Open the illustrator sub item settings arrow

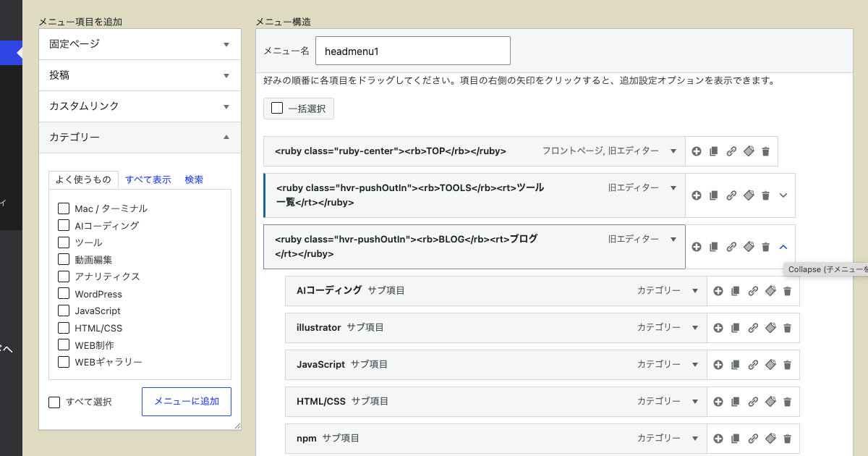pyautogui.click(x=695, y=328)
